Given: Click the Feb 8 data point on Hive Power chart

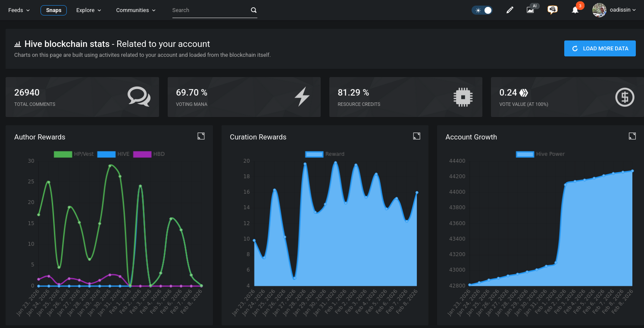Looking at the screenshot, I should tap(632, 171).
